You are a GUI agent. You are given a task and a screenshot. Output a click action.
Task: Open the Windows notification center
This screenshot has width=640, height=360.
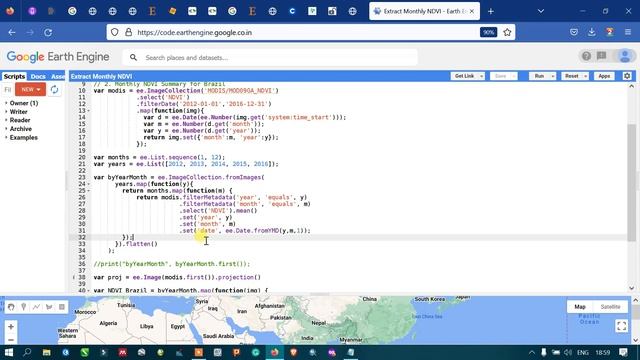(623, 352)
